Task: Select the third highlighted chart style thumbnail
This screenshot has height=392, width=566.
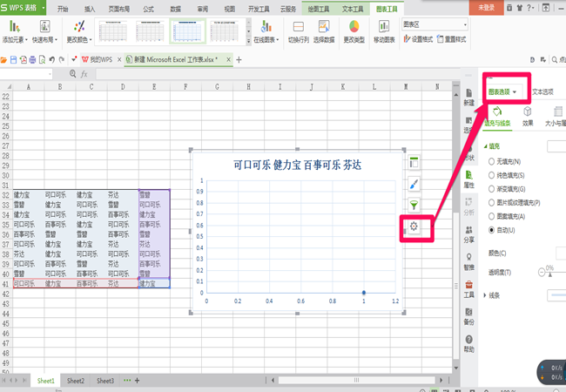Action: 187,31
